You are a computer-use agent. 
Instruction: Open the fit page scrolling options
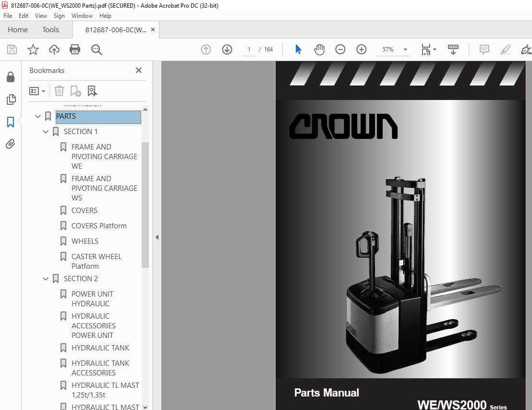point(429,50)
